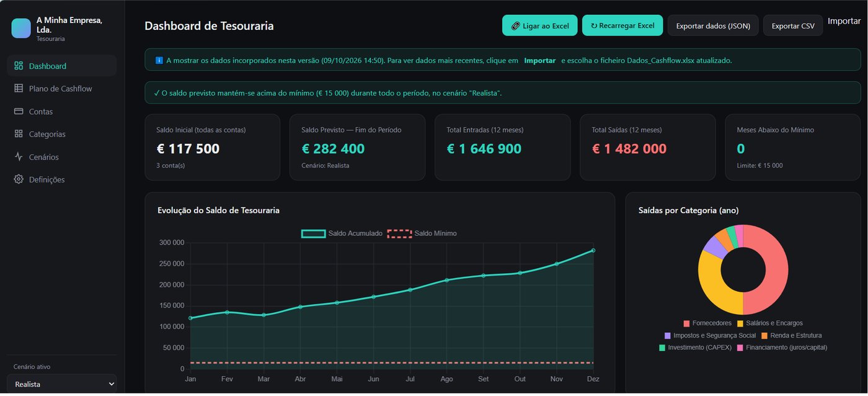Screen dimensions: 868x396
Task: Click the Definições gear icon
Action: click(x=19, y=179)
